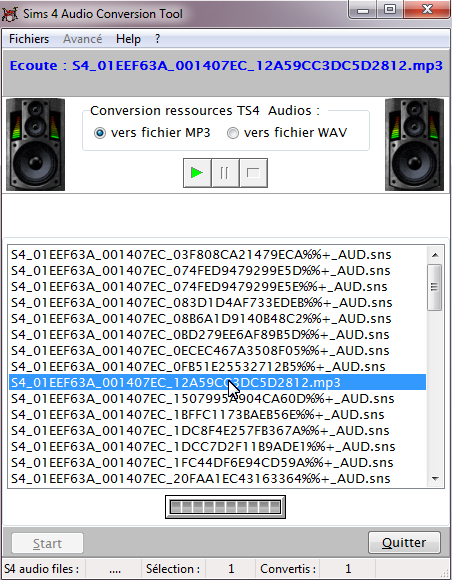This screenshot has height=580, width=452.
Task: Click the 'Sélection :' status label
Action: [x=173, y=569]
